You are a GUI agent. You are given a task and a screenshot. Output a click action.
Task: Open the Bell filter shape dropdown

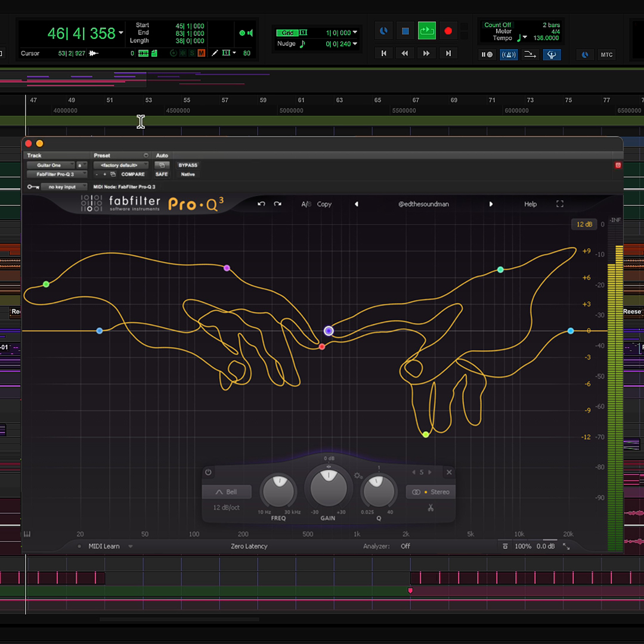pos(227,491)
